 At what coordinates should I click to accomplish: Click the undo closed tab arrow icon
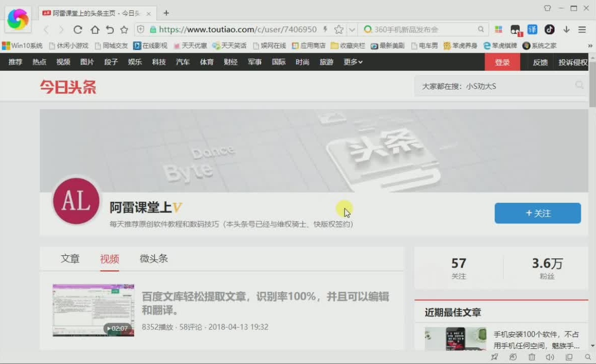[x=110, y=30]
